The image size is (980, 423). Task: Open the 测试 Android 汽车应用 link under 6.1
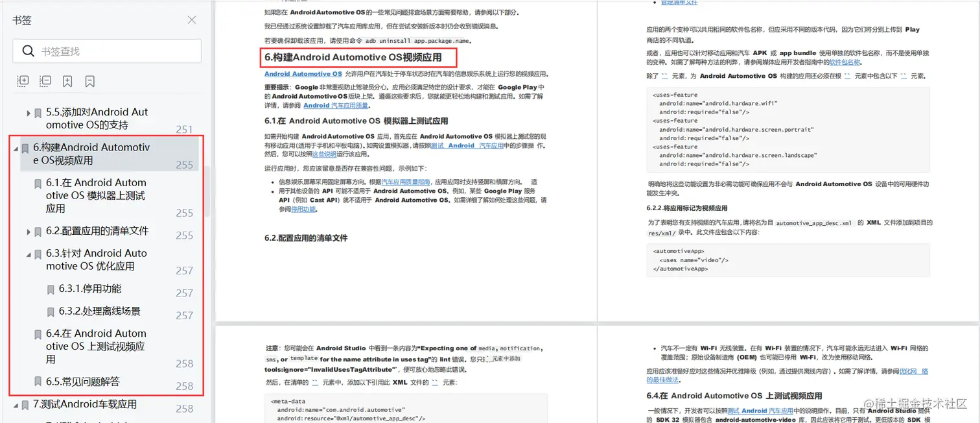pyautogui.click(x=467, y=146)
